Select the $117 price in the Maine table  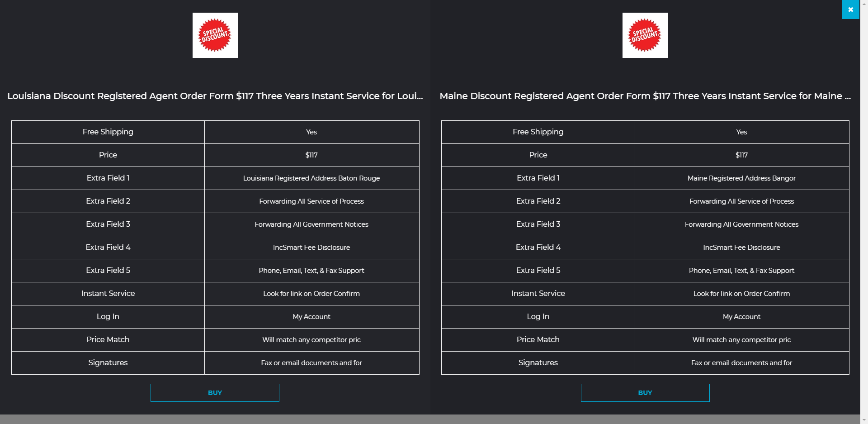tap(741, 155)
